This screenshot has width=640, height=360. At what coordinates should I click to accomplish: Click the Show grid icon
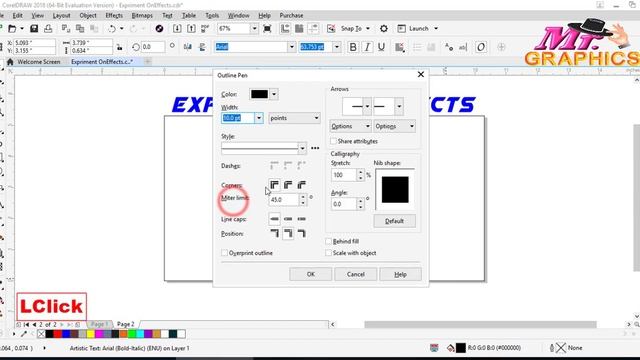click(299, 29)
